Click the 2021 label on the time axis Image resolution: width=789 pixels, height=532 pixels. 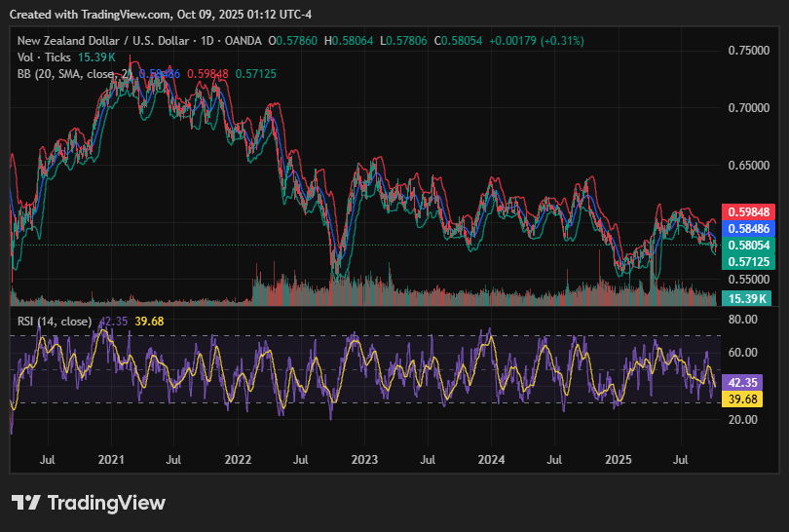112,458
